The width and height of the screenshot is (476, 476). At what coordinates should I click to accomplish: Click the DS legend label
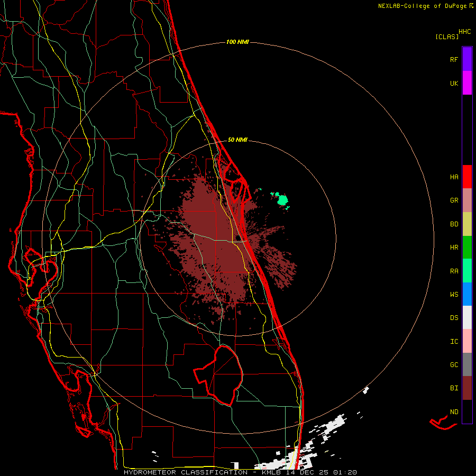(x=454, y=318)
